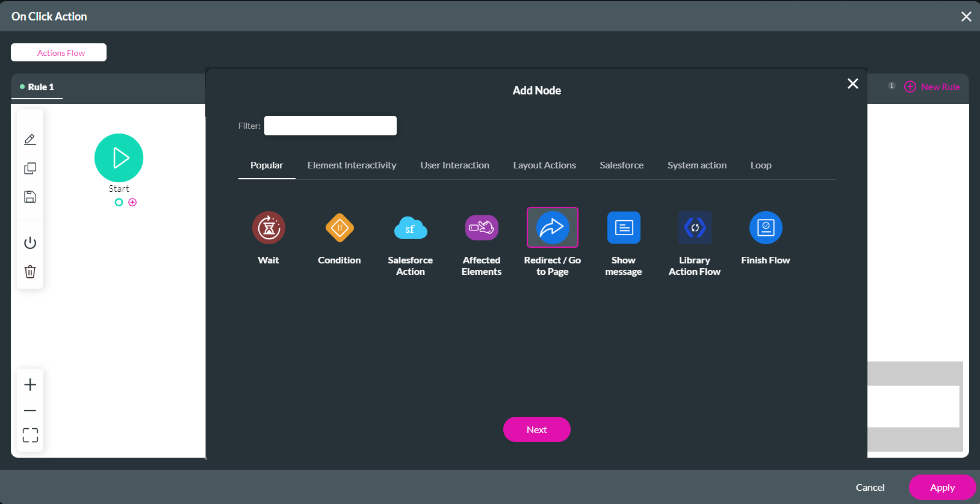Image resolution: width=980 pixels, height=504 pixels.
Task: Click the Apply button
Action: click(x=943, y=487)
